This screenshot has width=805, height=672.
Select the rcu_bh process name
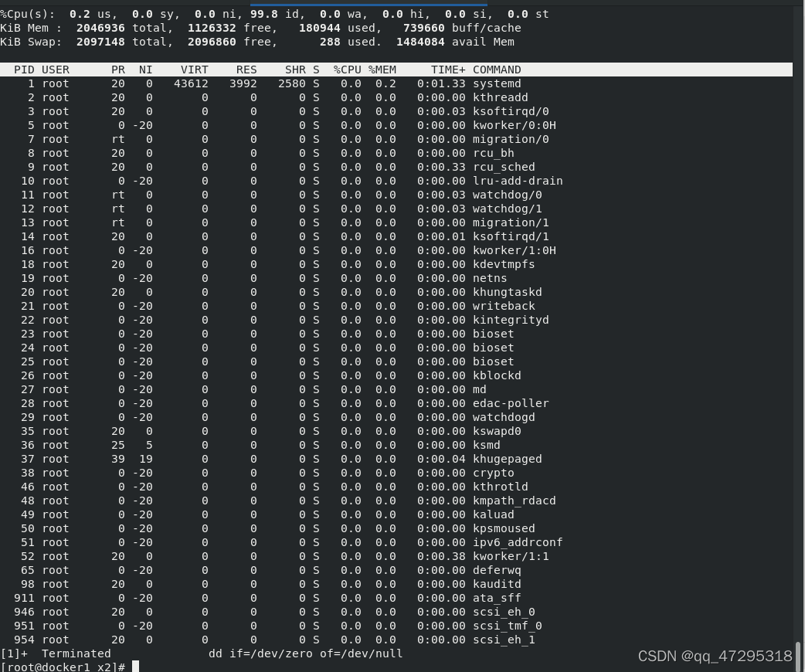[x=494, y=153]
